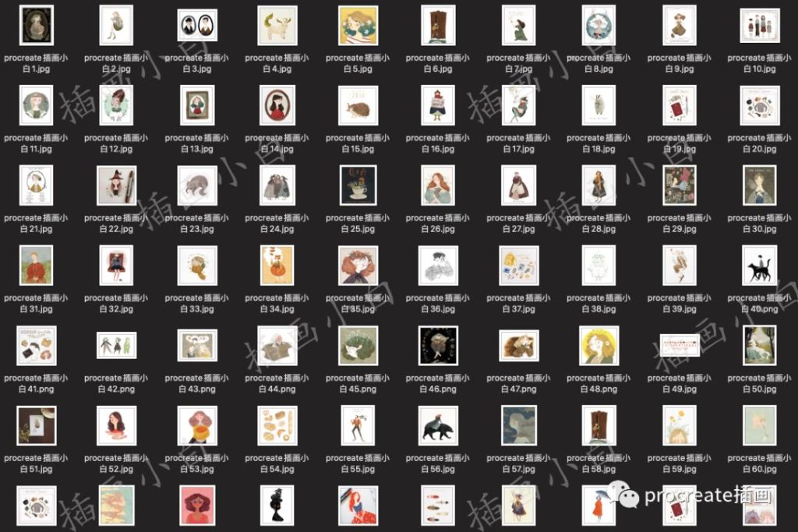Screen dimensions: 798x532
Task: Click the thumbnail of 46.png dark illustration
Action: pos(438,345)
